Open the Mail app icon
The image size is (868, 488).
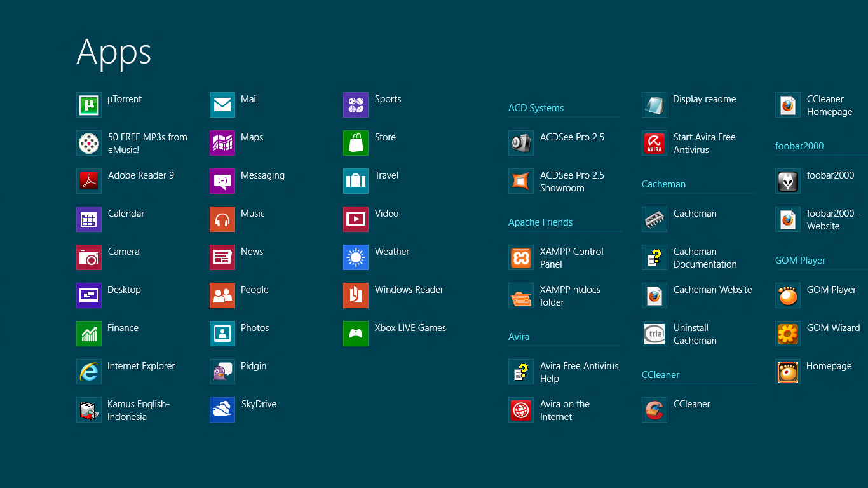[x=222, y=105]
